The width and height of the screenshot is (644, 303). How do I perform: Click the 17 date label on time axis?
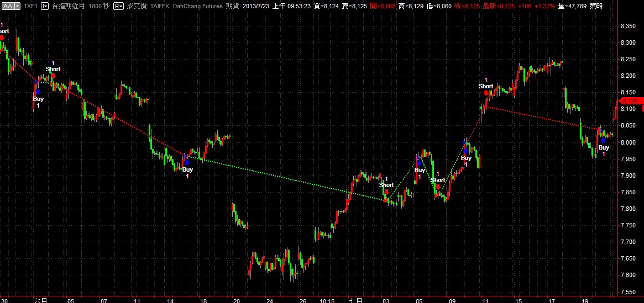click(551, 300)
